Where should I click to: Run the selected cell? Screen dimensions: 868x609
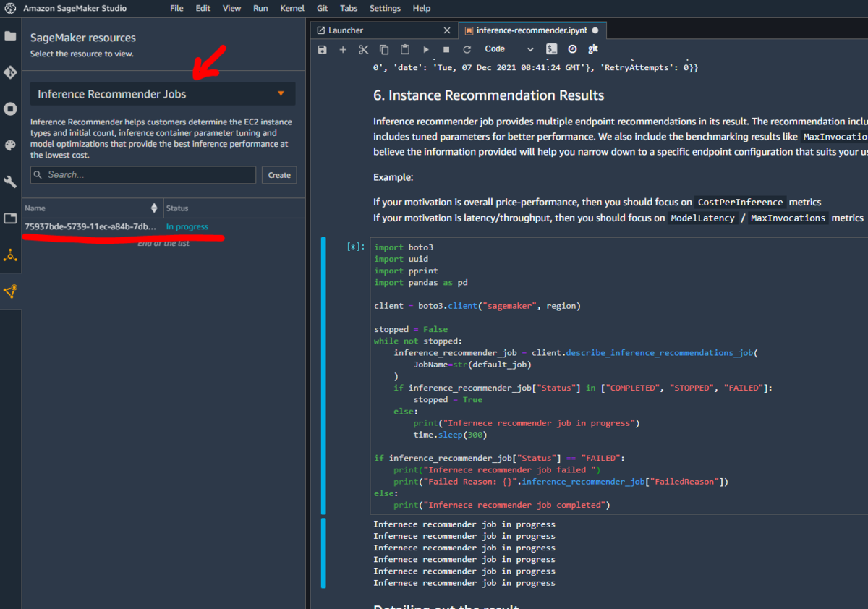[x=426, y=49]
